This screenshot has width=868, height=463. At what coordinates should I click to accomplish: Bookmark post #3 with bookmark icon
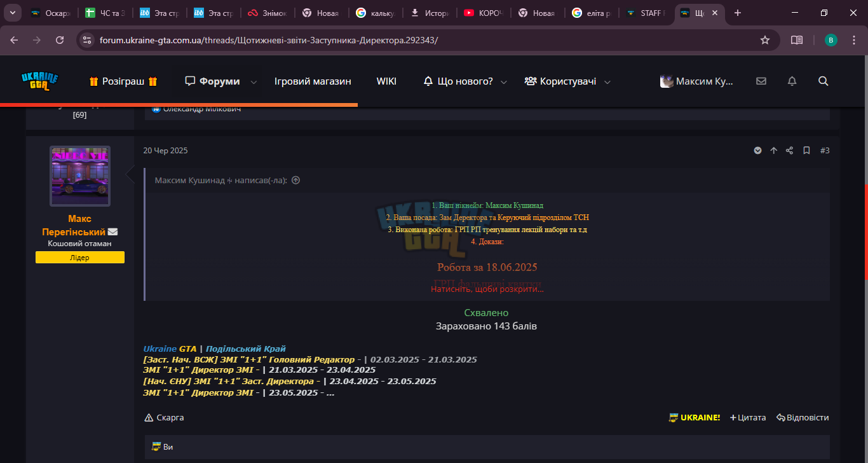[x=806, y=151]
